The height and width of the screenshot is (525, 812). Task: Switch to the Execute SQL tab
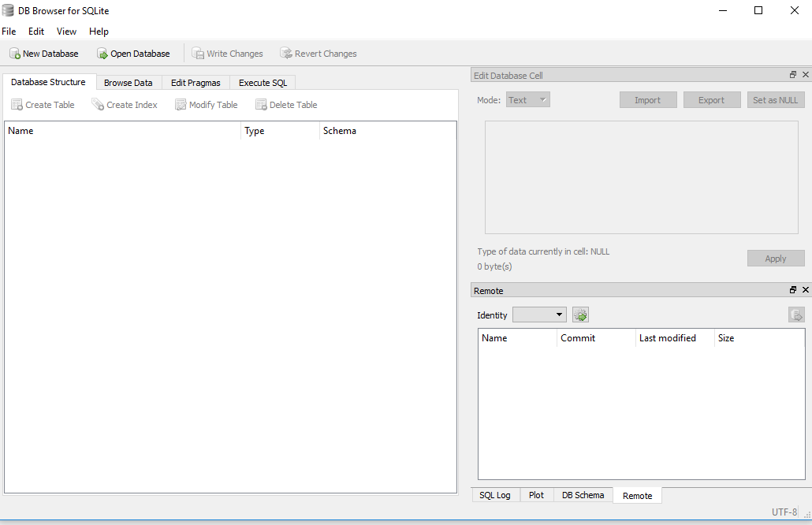click(x=263, y=83)
